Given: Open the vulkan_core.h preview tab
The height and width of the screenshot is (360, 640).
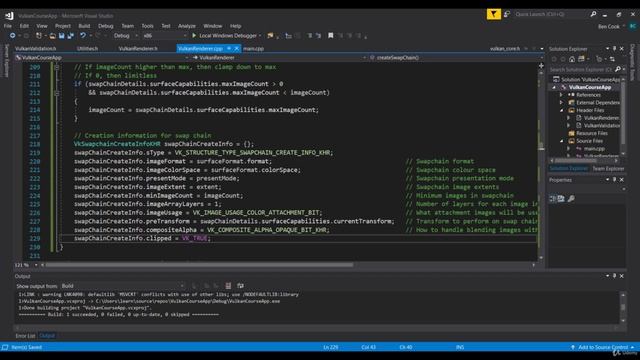Looking at the screenshot, I should tap(505, 49).
